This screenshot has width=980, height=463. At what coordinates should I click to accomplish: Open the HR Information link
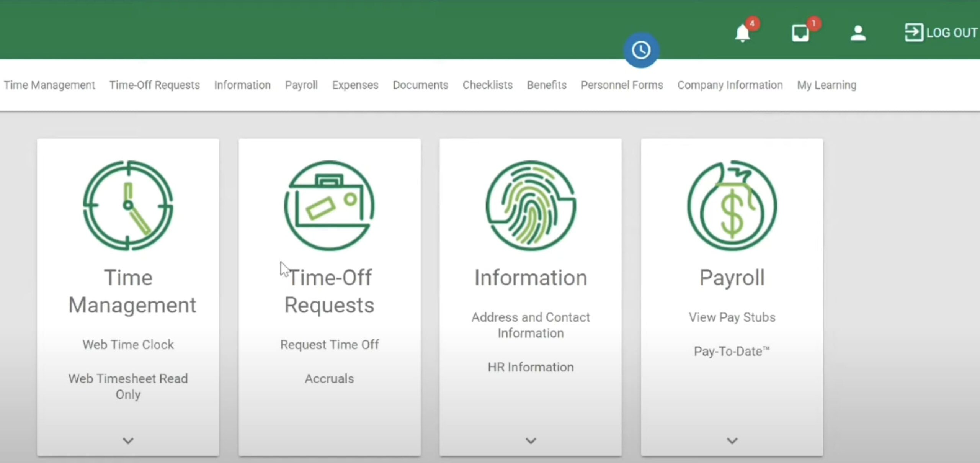[531, 367]
